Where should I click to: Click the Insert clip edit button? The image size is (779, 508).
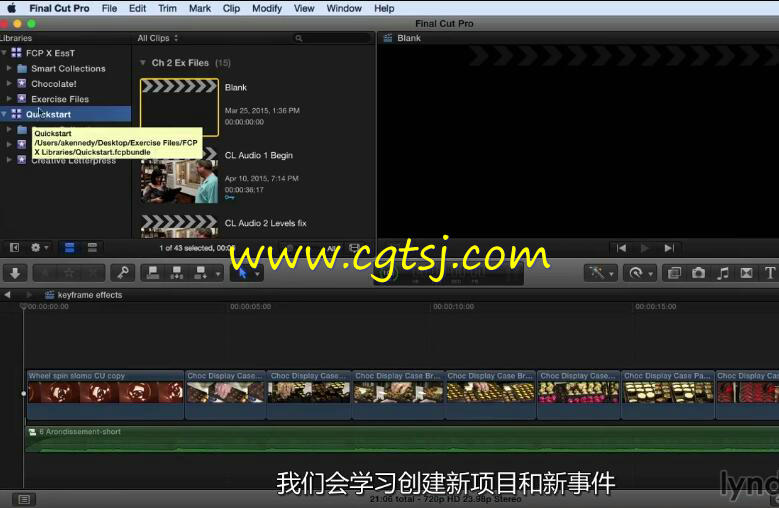coord(176,273)
